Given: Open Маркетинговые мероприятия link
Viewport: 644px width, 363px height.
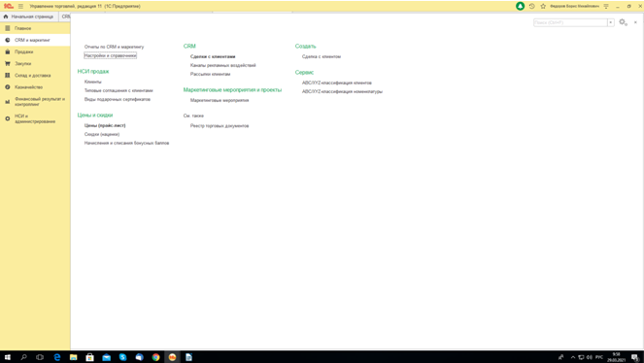Looking at the screenshot, I should pyautogui.click(x=220, y=100).
